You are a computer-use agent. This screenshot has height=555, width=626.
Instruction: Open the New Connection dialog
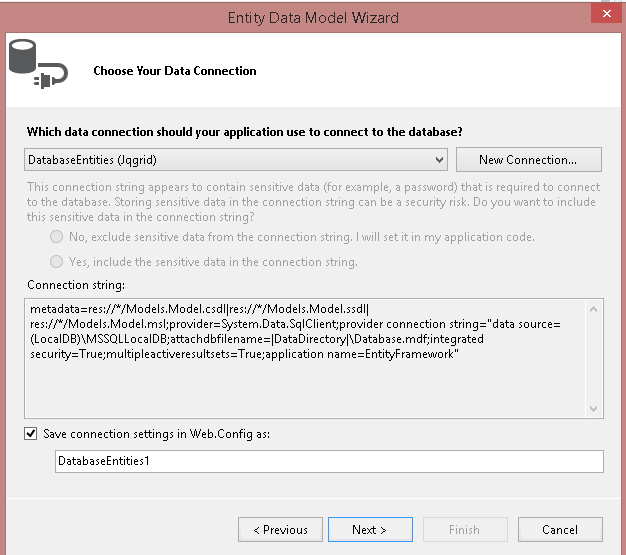(528, 160)
